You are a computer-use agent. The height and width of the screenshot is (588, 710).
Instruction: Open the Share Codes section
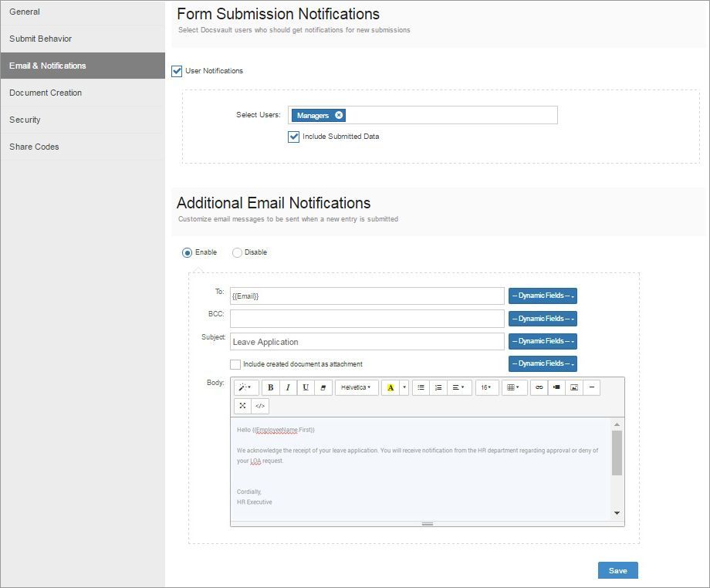33,147
